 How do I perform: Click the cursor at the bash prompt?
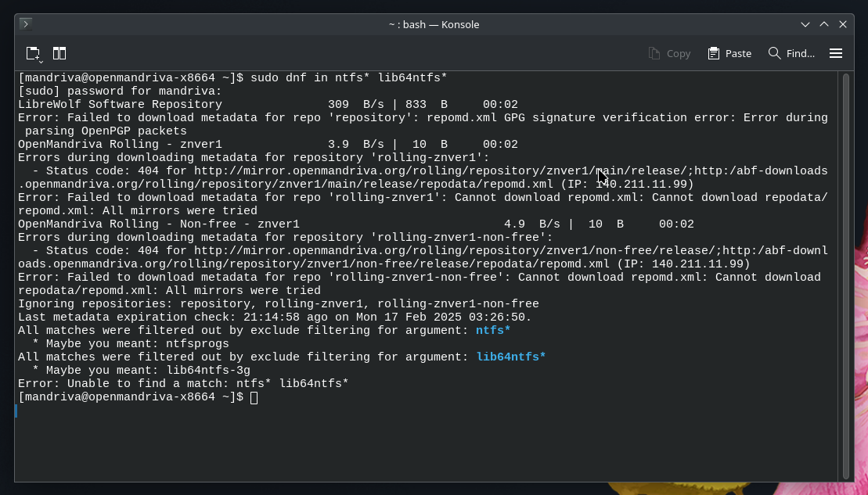pos(254,397)
